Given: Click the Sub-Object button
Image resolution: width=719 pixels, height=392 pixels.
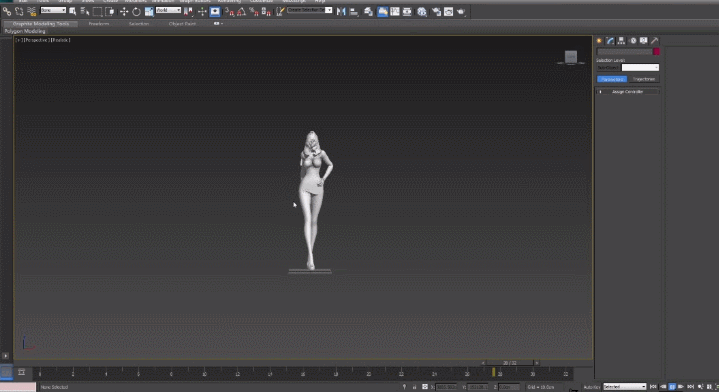Looking at the screenshot, I should pos(608,67).
